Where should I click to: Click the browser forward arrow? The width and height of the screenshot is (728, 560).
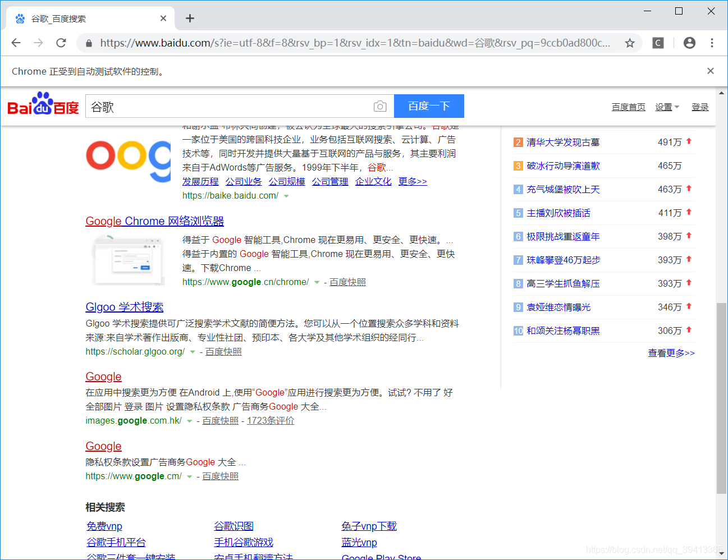click(x=38, y=43)
